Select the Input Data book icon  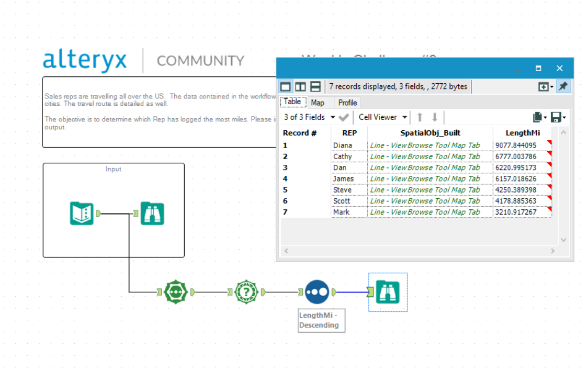click(82, 213)
